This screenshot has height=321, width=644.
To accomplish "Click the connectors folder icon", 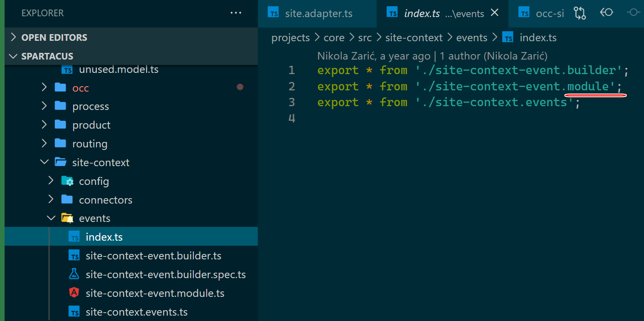I will (67, 200).
